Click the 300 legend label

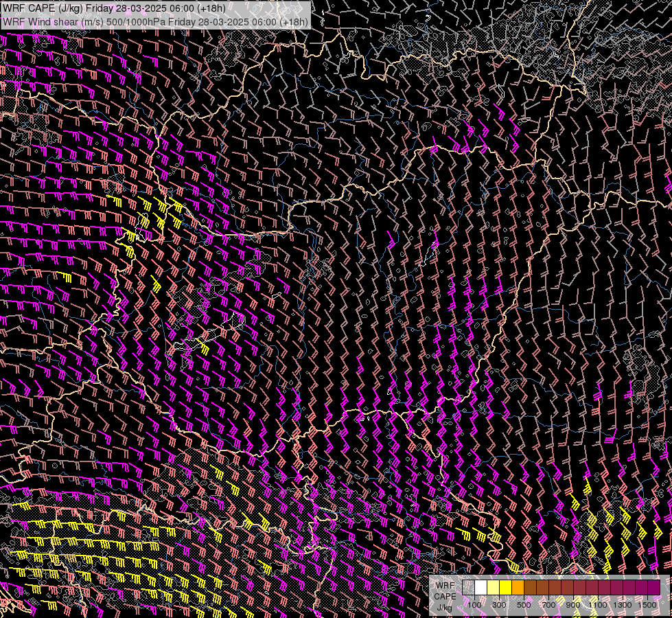click(499, 605)
